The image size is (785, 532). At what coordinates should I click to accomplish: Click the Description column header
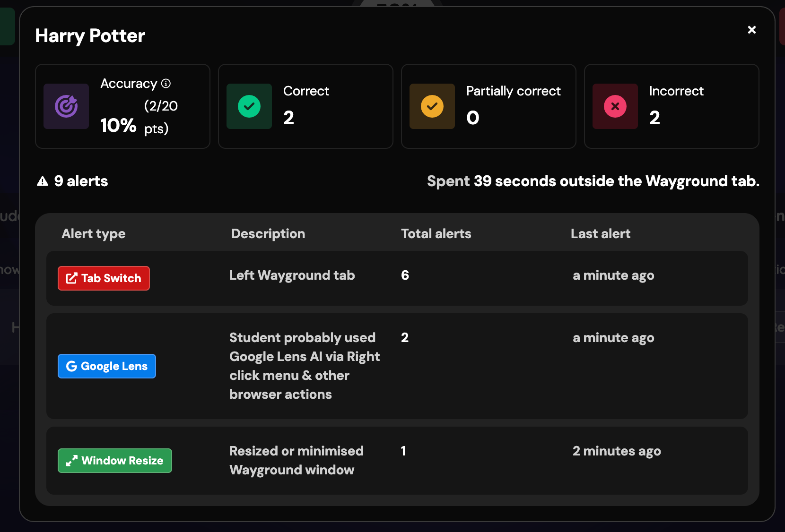(268, 234)
